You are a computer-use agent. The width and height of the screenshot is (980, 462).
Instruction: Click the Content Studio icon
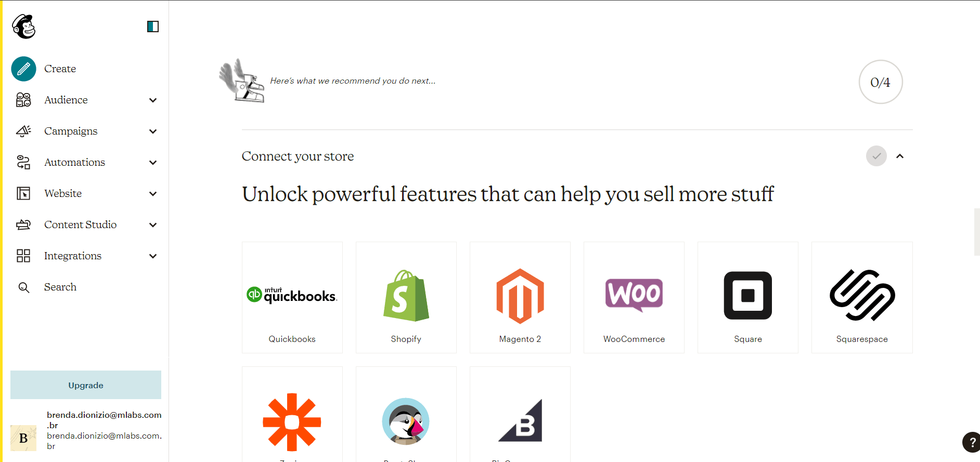pos(23,225)
